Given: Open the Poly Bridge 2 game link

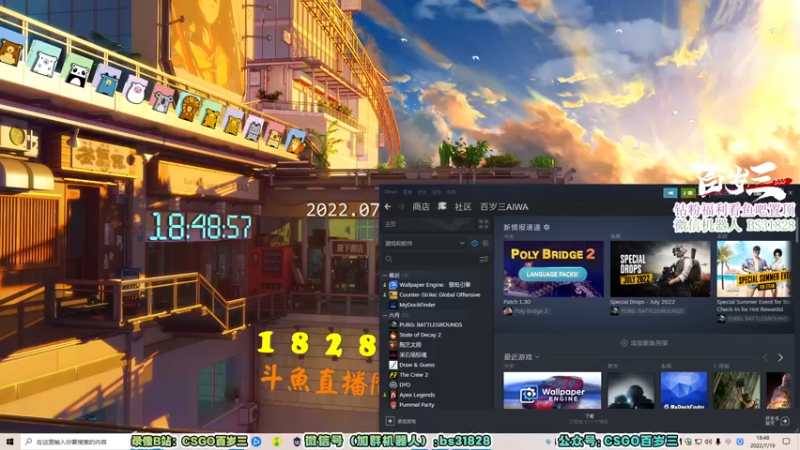Looking at the screenshot, I should pos(526,311).
